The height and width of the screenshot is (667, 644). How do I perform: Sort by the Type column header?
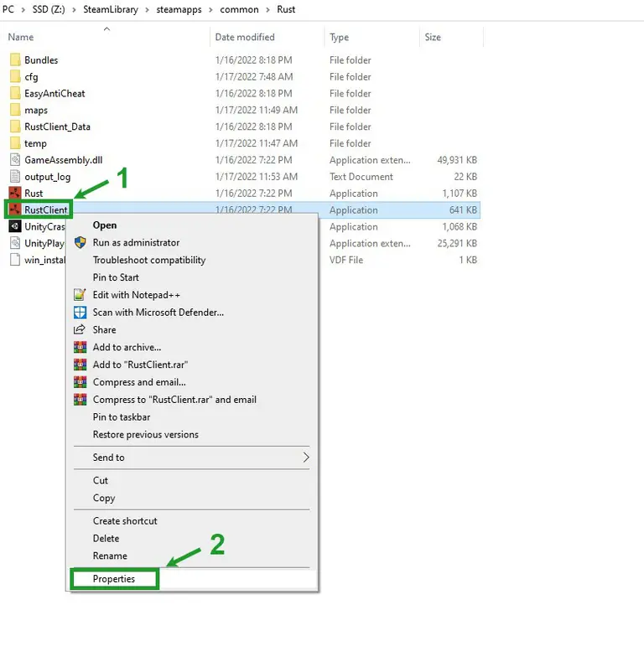click(340, 37)
